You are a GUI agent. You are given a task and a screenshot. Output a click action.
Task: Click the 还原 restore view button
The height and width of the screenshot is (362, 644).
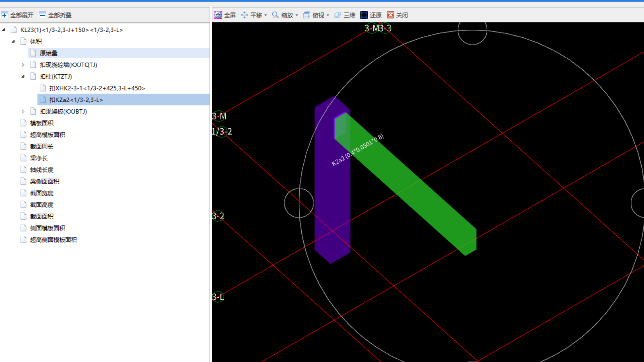coord(371,15)
